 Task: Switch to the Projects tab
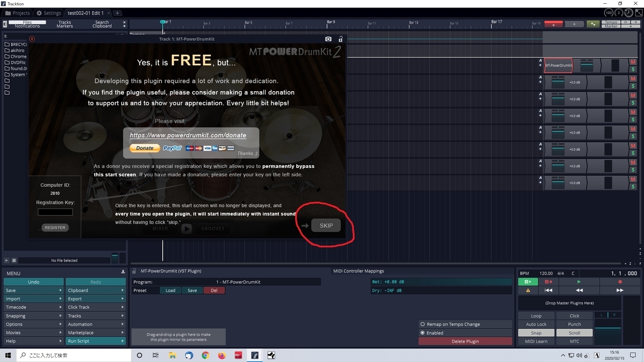[18, 13]
